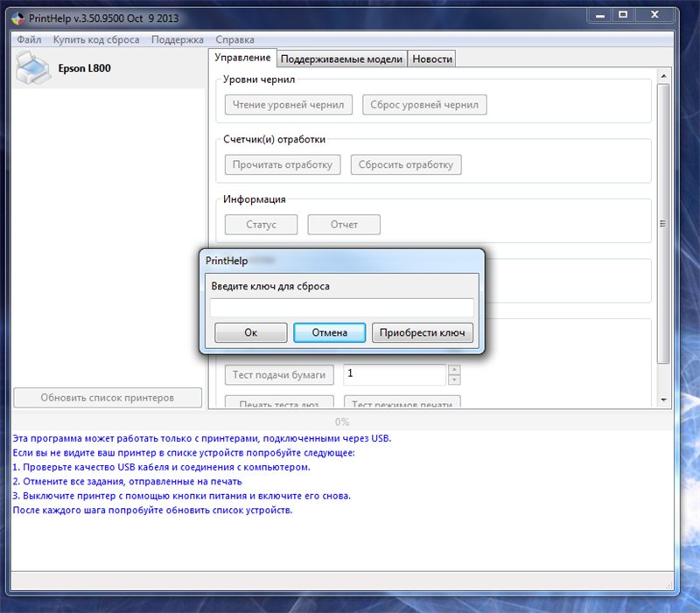Switch to the Новости tab

coord(431,59)
